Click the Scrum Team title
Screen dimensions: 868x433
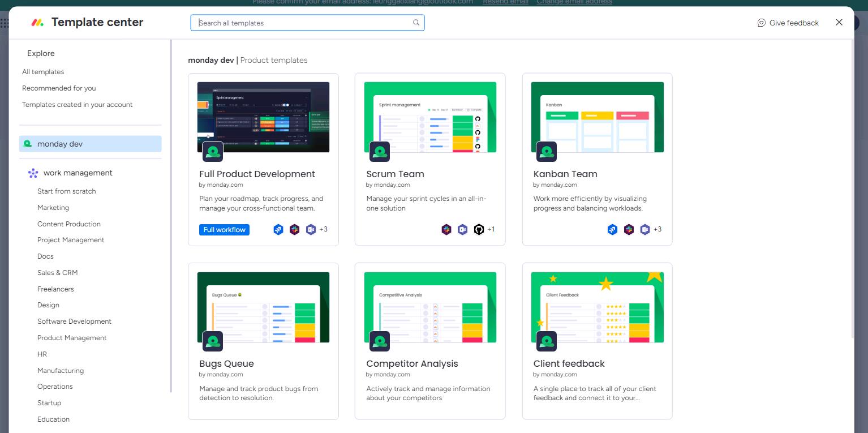coord(395,174)
